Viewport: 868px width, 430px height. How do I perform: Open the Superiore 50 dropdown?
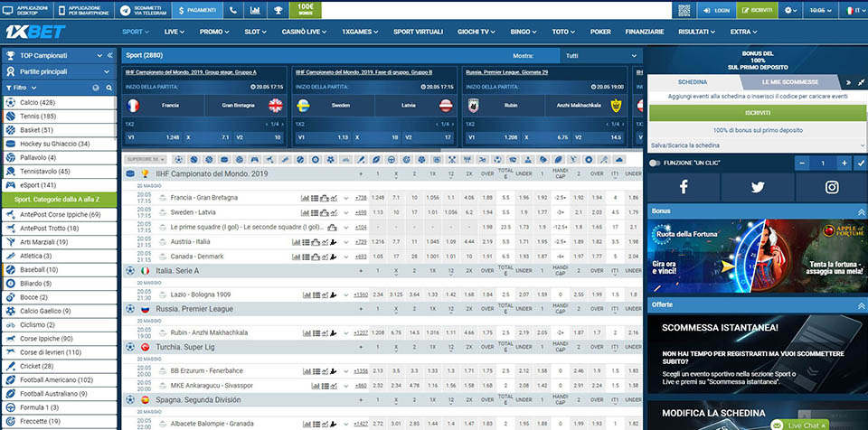[x=146, y=159]
